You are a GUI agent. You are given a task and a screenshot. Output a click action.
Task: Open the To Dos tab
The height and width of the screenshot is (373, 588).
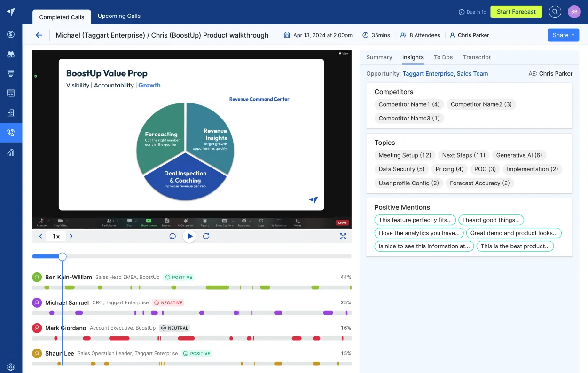pos(443,57)
